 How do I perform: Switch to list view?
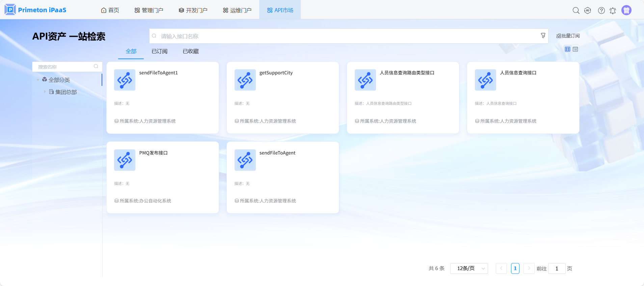point(575,49)
